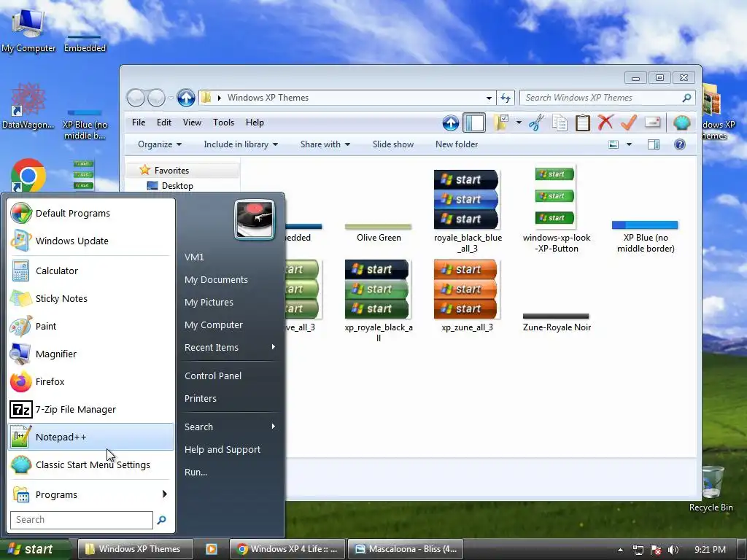Click the Email envelope toolbar icon

coord(653,122)
